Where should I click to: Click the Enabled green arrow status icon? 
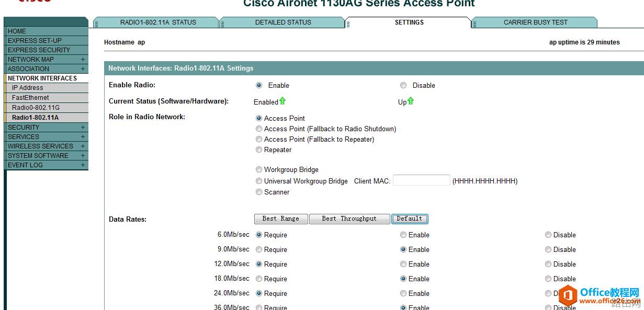coord(283,101)
